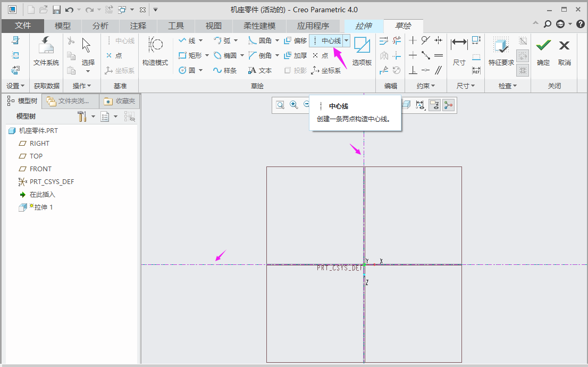Screen dimensions: 588x367
Task: Expand the 约束 (constraint) group menu
Action: [425, 86]
